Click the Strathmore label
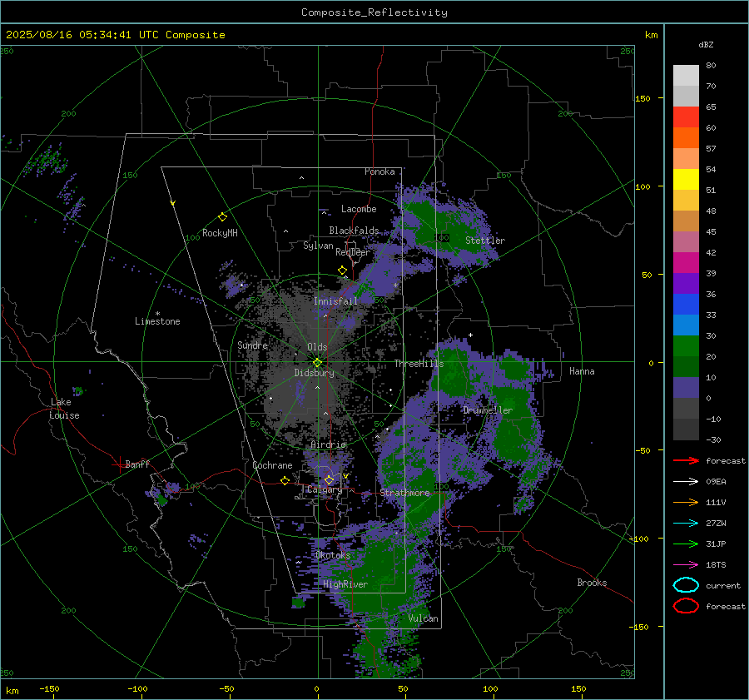Image resolution: width=749 pixels, height=700 pixels. pos(405,493)
